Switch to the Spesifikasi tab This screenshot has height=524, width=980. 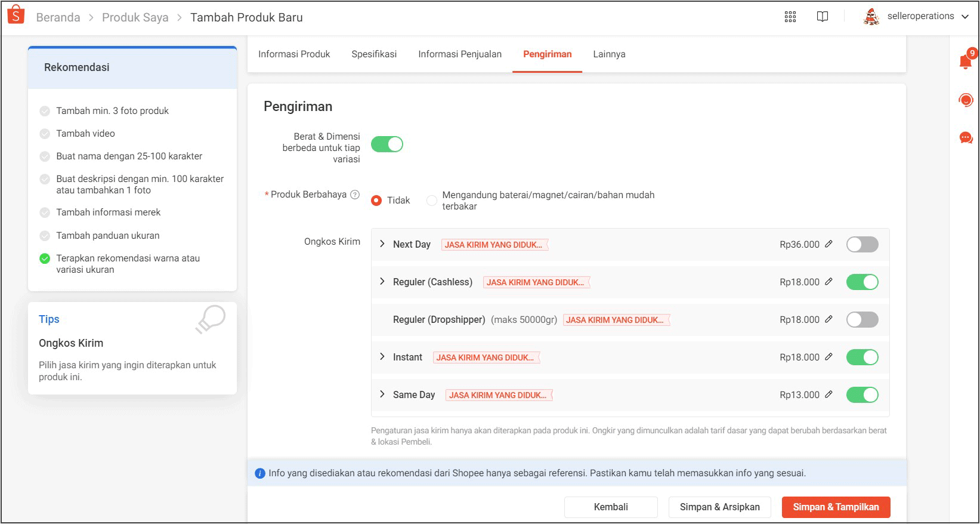click(374, 54)
